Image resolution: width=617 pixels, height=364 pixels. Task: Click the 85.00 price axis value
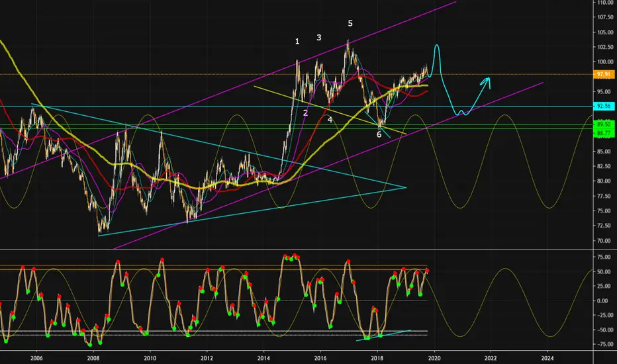pos(605,152)
